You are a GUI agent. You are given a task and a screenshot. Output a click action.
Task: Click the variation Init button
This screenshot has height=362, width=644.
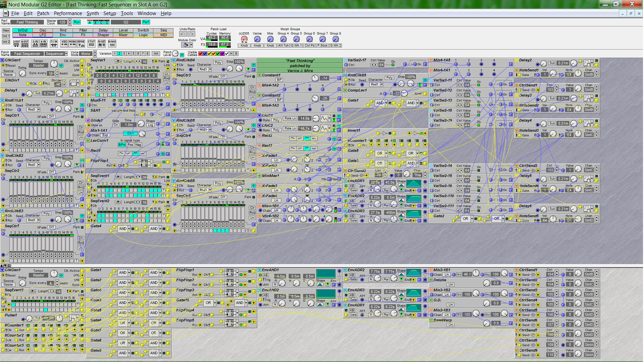coord(156,54)
